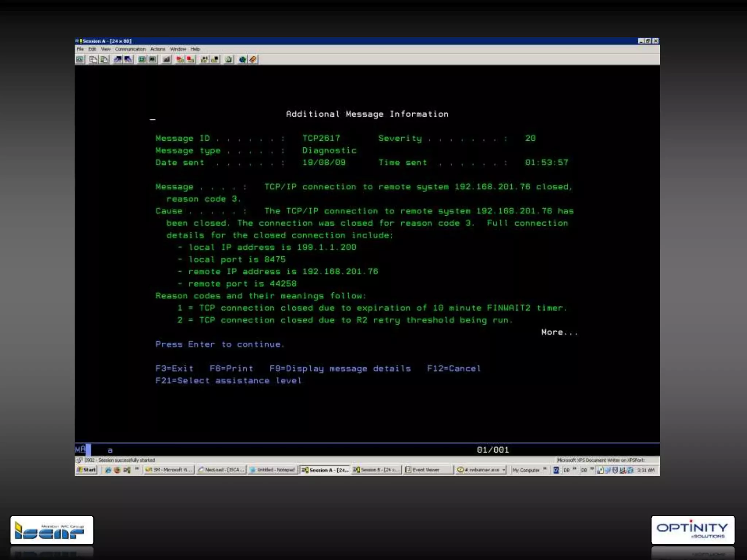Click the Copy toolbar icon
Screen dimensions: 747x560
93,59
